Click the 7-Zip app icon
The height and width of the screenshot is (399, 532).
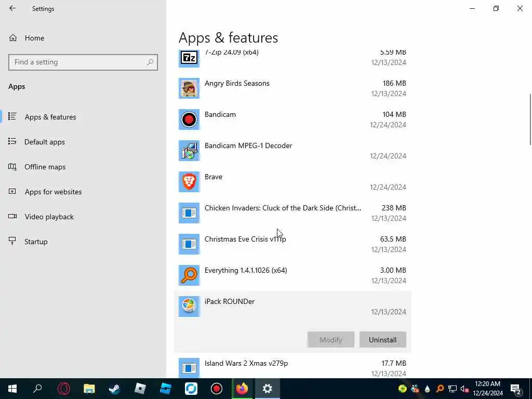click(189, 57)
